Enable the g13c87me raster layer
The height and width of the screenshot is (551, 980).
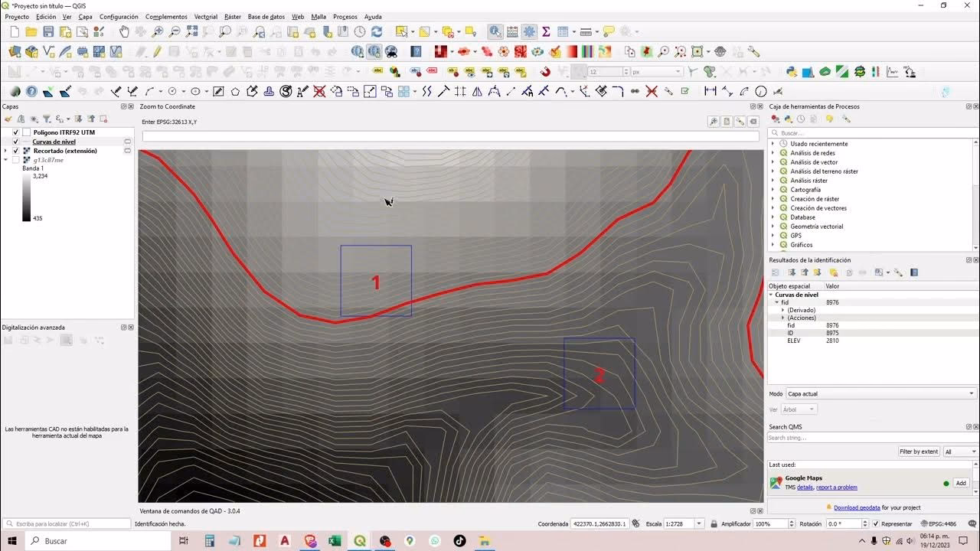coord(15,159)
